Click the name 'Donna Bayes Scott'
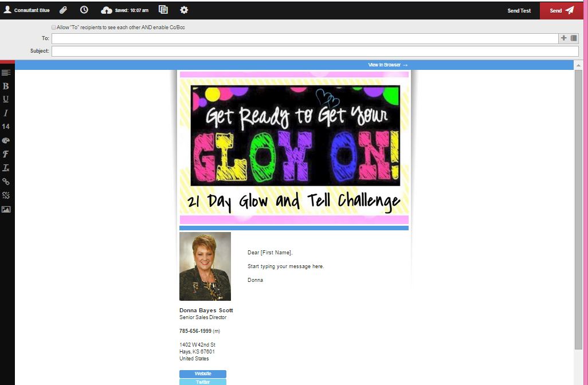 tap(206, 311)
